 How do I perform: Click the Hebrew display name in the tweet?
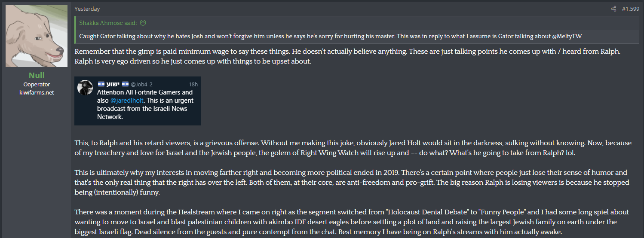tap(113, 84)
